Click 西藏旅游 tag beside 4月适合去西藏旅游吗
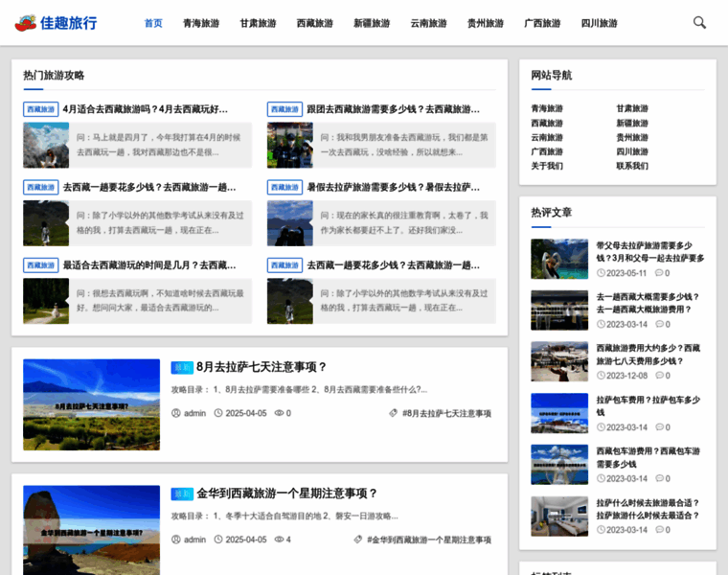The width and height of the screenshot is (728, 575). 41,109
